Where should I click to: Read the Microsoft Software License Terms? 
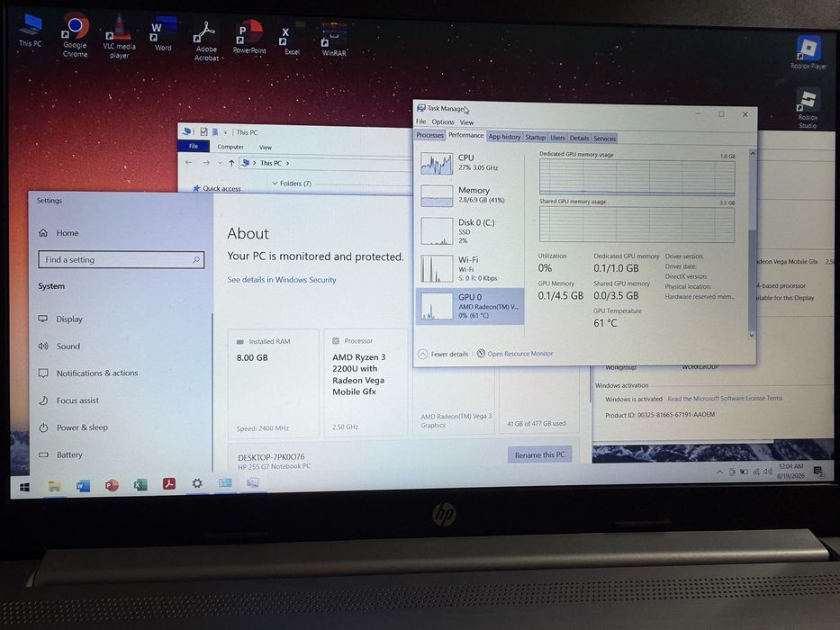click(x=724, y=399)
